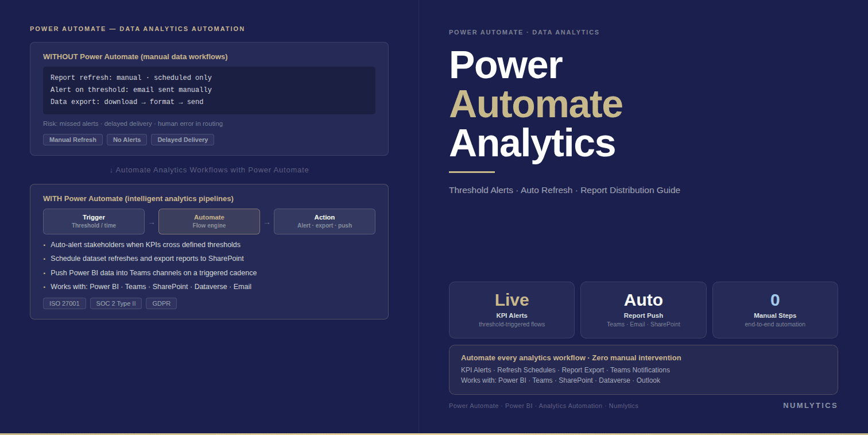Click the ISO 27001 badge

[64, 303]
